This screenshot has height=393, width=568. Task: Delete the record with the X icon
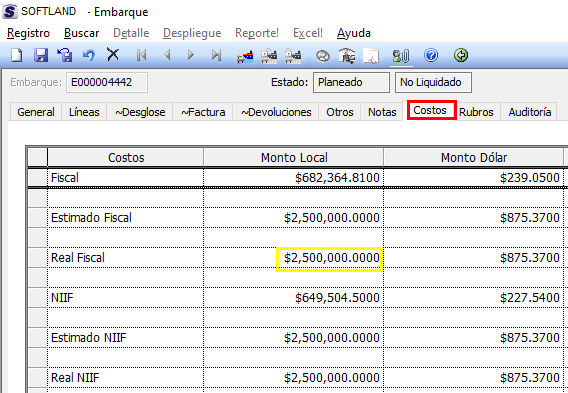(x=113, y=55)
